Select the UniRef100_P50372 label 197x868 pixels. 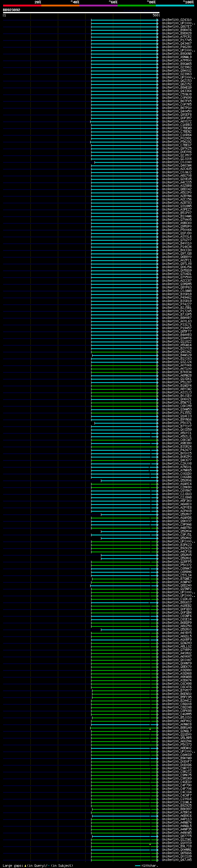click(x=176, y=565)
